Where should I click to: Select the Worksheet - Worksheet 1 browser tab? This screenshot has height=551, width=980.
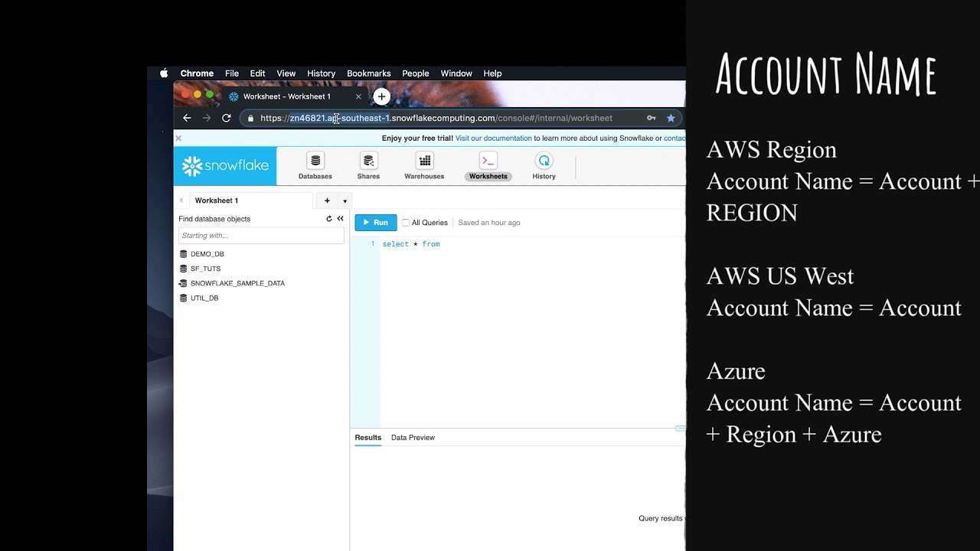point(295,96)
